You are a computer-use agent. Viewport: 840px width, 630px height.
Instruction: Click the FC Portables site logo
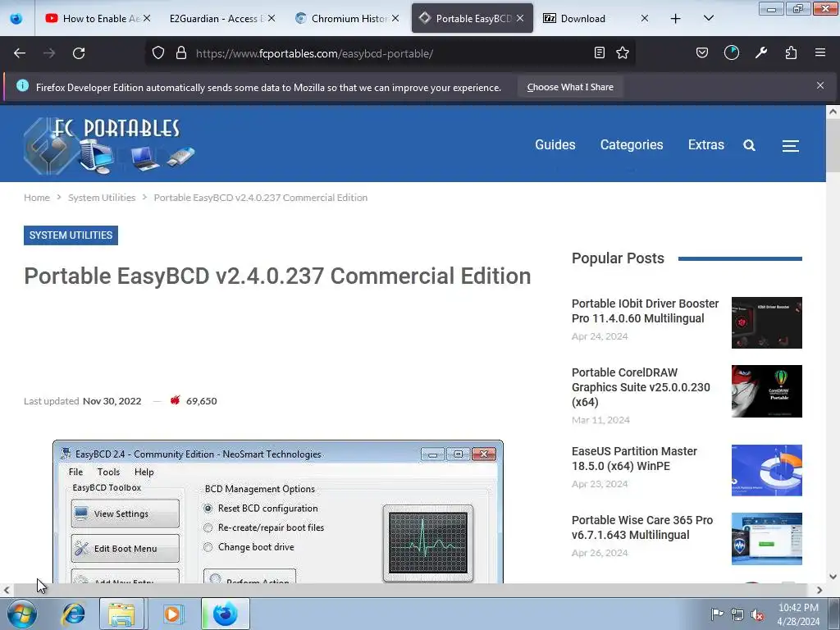[110, 144]
